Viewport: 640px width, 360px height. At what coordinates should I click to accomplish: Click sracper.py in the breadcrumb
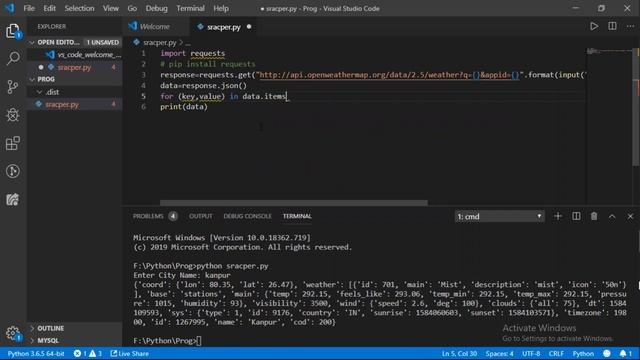tap(160, 42)
